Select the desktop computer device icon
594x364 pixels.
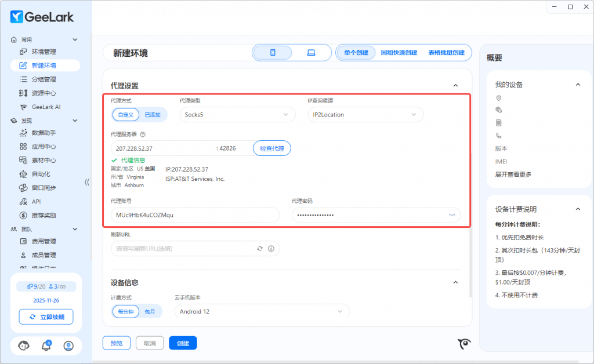tap(311, 53)
